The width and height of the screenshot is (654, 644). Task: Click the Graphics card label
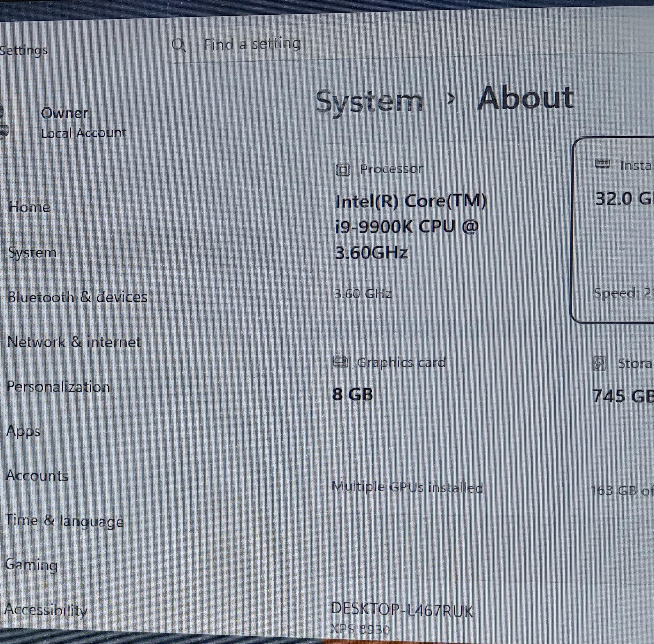[x=401, y=363]
